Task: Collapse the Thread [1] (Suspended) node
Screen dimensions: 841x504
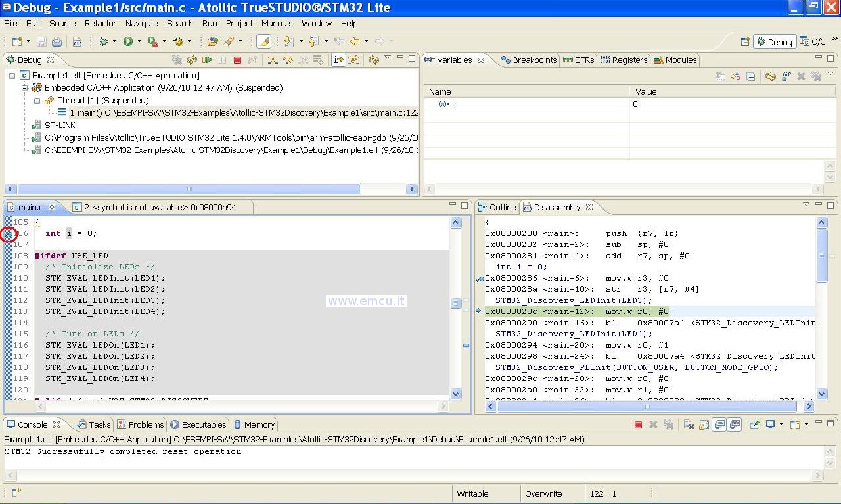Action: (37, 101)
